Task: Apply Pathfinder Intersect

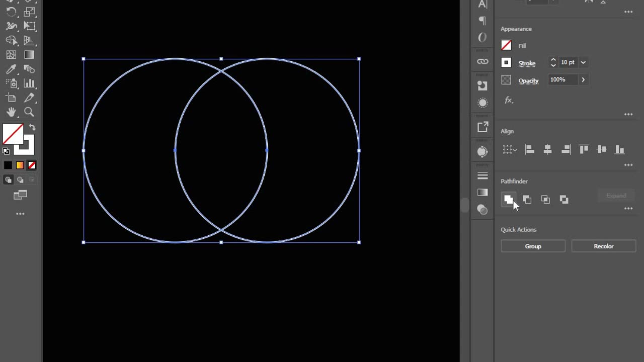Action: pos(545,200)
